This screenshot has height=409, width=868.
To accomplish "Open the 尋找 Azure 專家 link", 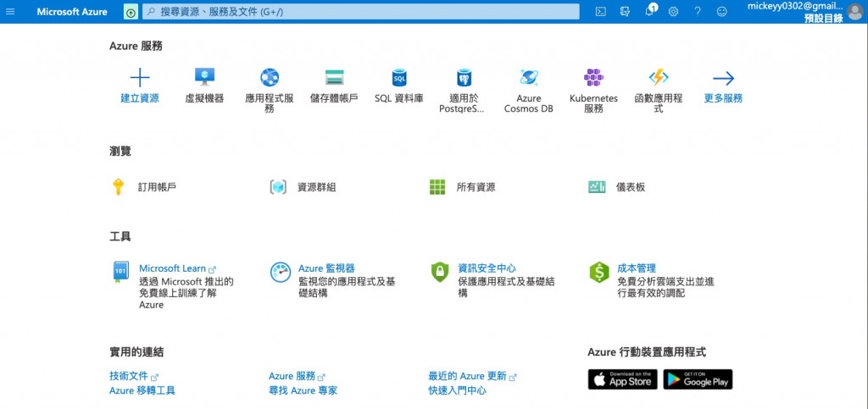I will pyautogui.click(x=303, y=390).
